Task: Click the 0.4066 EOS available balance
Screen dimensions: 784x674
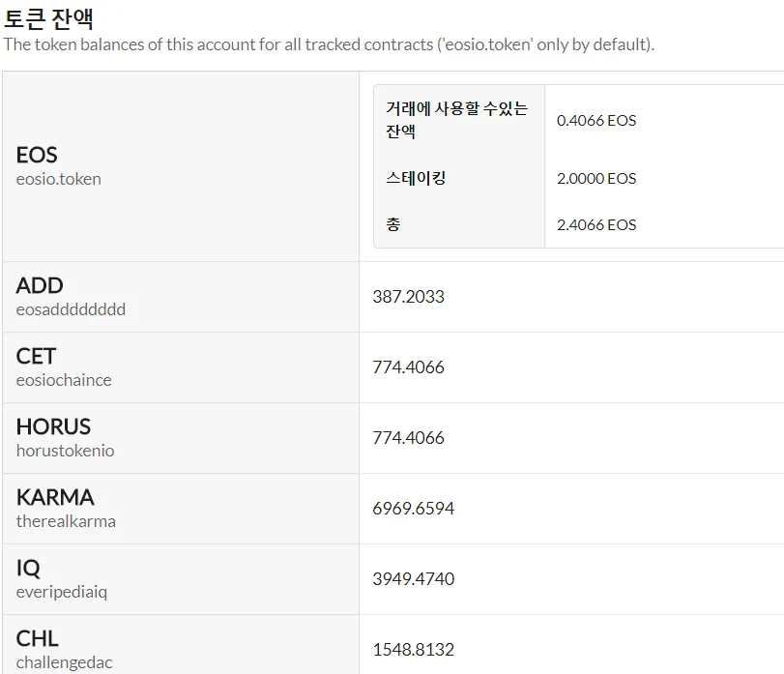Action: (596, 121)
